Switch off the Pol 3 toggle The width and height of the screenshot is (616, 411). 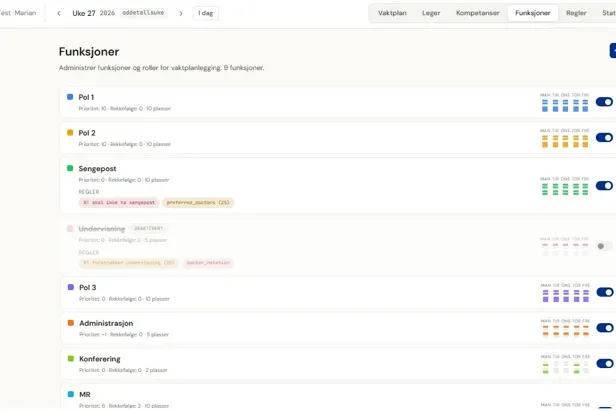605,292
